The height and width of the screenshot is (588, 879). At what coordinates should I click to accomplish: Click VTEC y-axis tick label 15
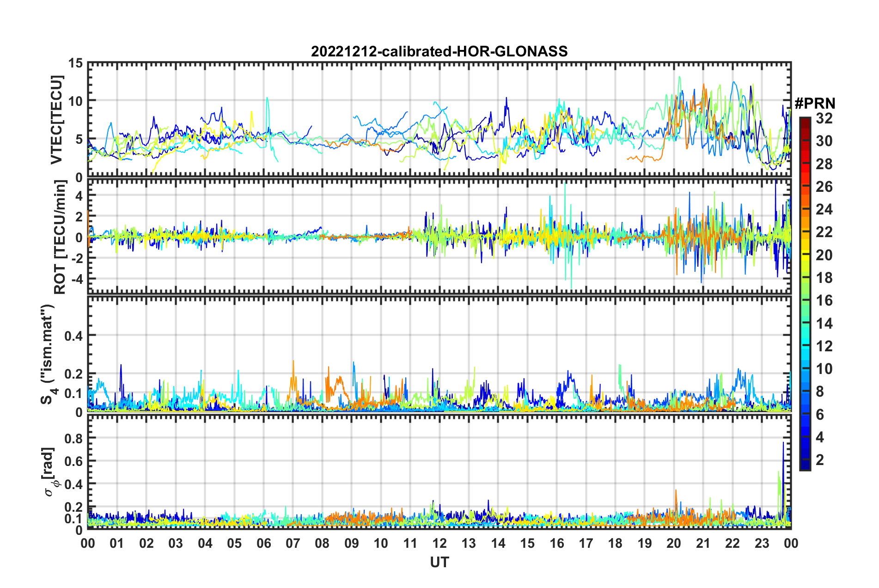[x=76, y=63]
